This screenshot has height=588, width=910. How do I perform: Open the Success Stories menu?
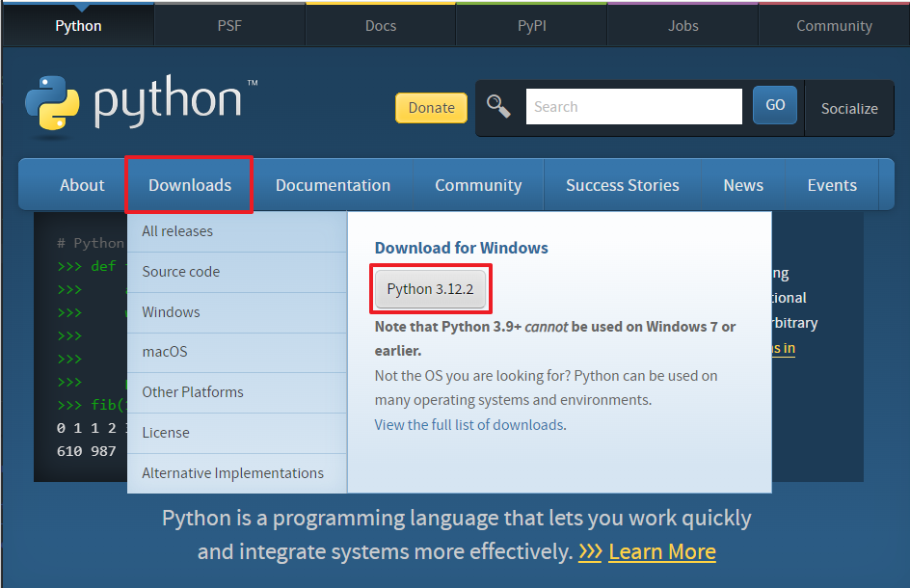[x=622, y=185]
